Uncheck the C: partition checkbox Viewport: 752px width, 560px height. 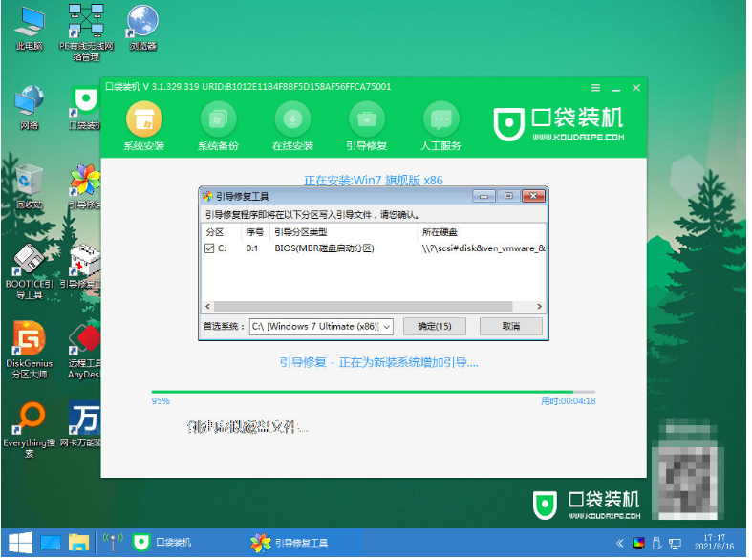tap(209, 248)
